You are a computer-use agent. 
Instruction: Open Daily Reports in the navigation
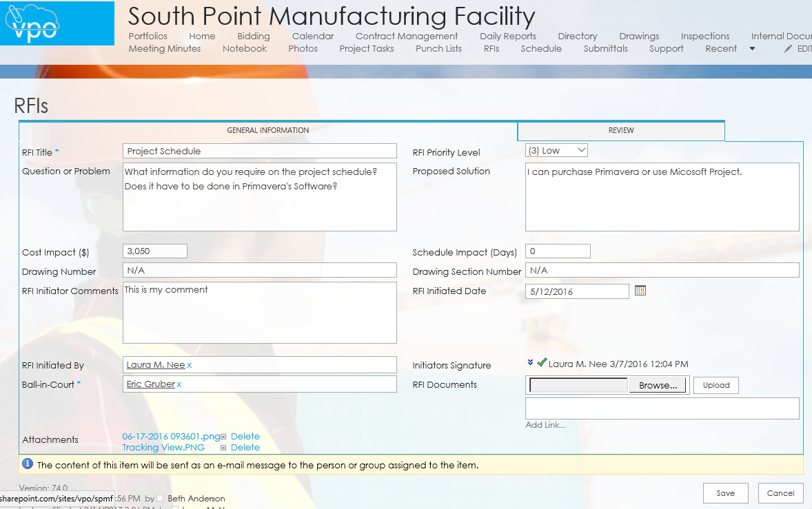507,37
